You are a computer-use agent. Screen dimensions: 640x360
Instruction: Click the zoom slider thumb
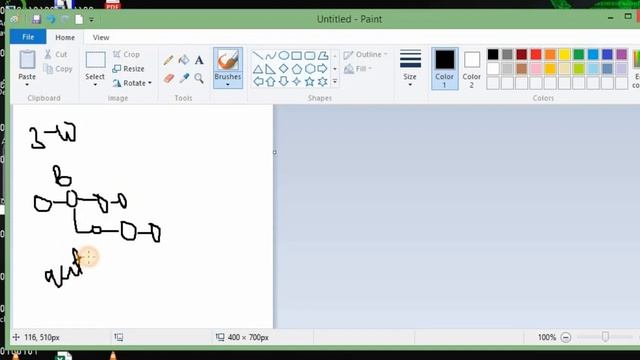(x=605, y=337)
